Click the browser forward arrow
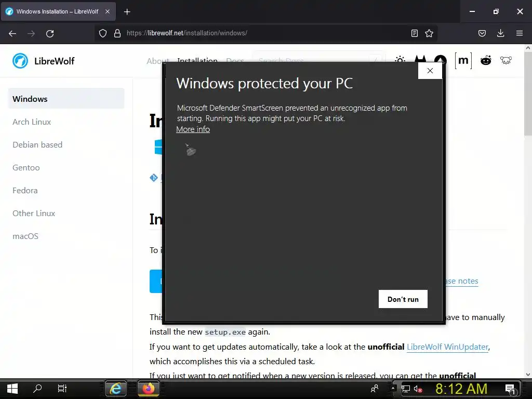532x399 pixels. coord(31,33)
